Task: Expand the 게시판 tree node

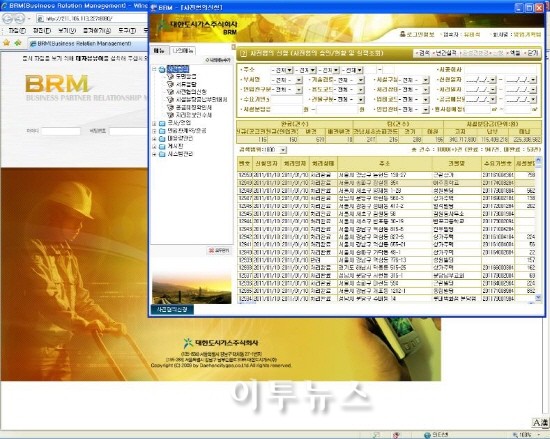Action: pos(154,147)
